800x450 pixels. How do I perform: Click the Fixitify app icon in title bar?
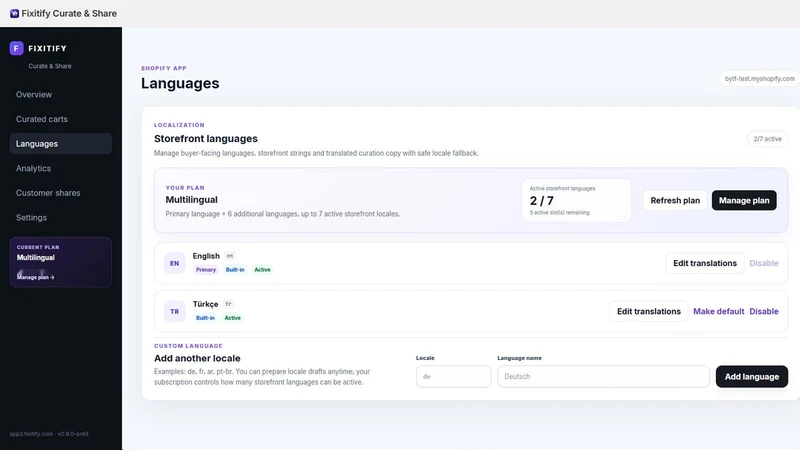pyautogui.click(x=14, y=13)
